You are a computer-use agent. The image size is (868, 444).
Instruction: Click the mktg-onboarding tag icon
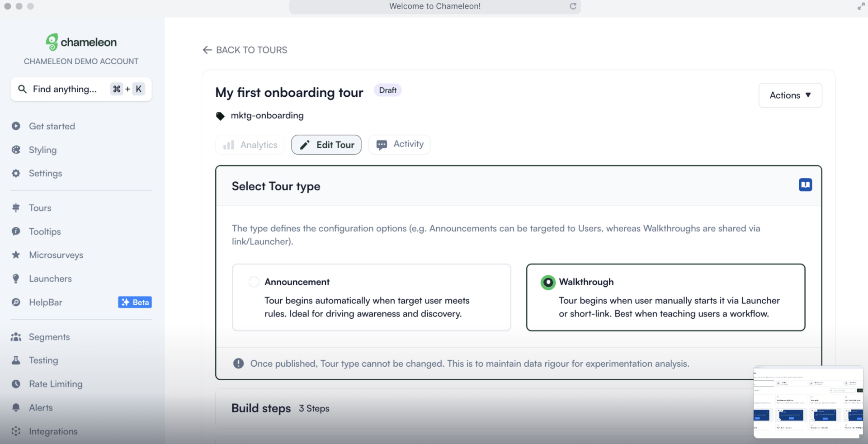click(220, 116)
